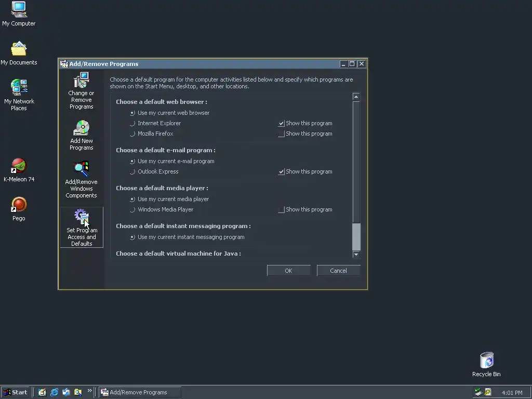Maximize the Add/Remove Programs window
The width and height of the screenshot is (532, 399).
[352, 64]
